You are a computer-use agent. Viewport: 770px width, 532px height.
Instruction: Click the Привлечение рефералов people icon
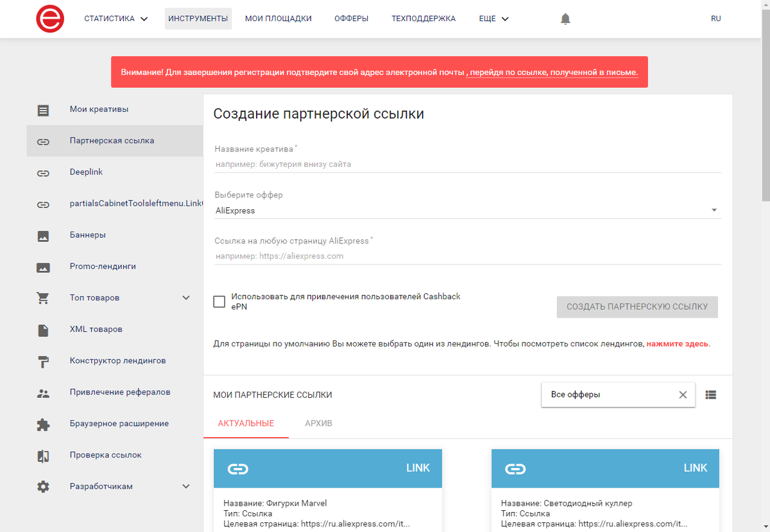[43, 393]
